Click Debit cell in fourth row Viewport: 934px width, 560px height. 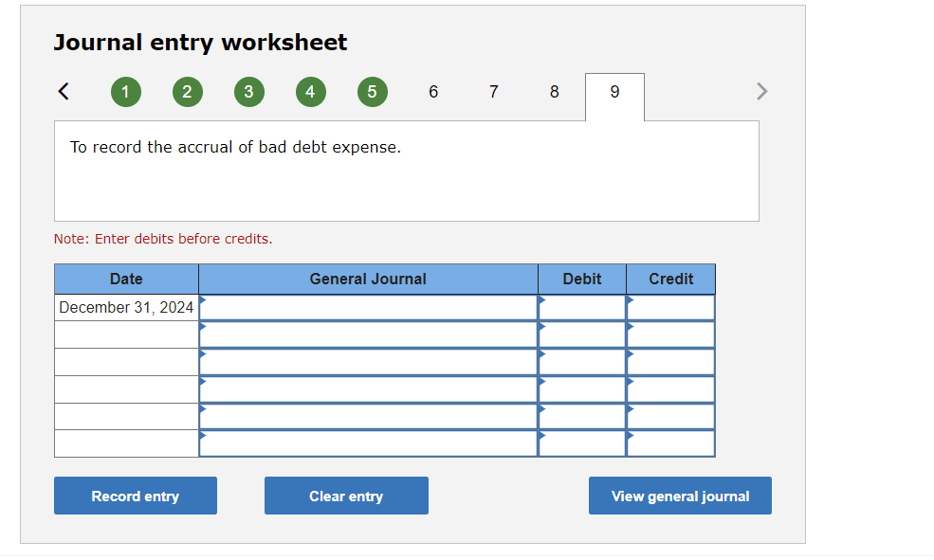[x=582, y=389]
